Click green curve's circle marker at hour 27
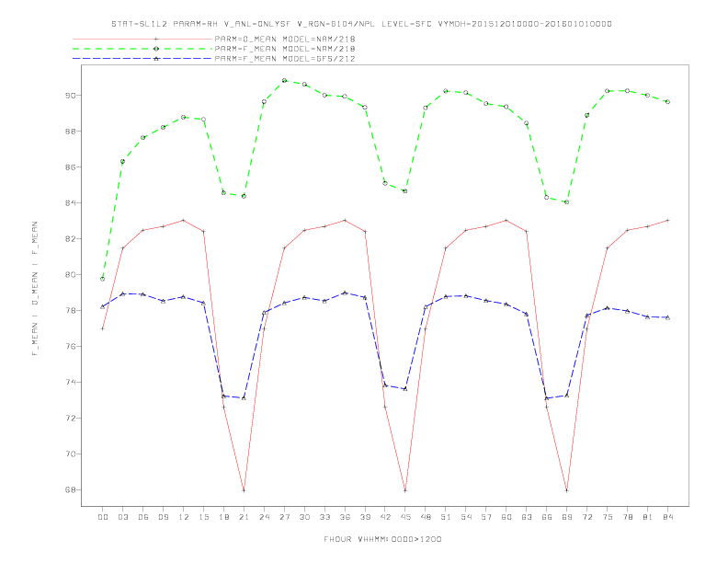 click(x=284, y=80)
